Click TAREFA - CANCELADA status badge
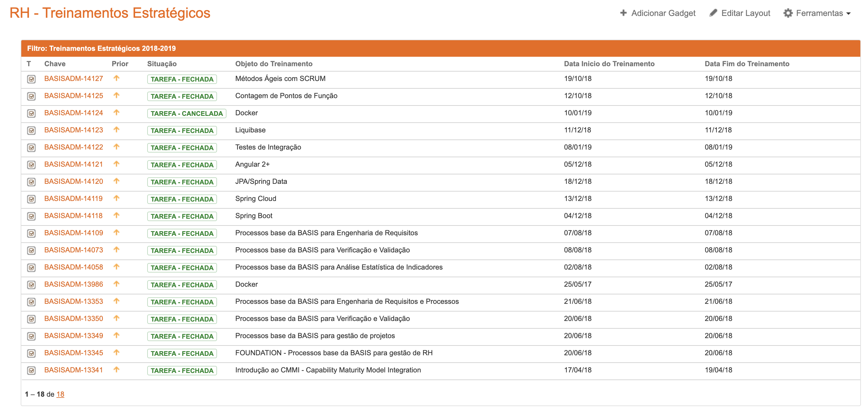Image resolution: width=868 pixels, height=412 pixels. pyautogui.click(x=186, y=113)
